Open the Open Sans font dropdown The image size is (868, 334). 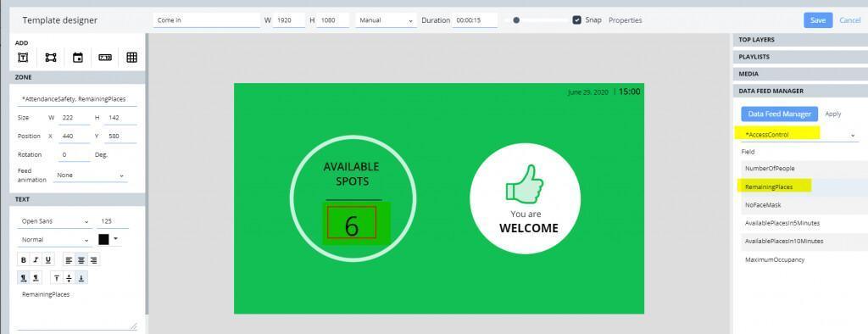coord(55,221)
